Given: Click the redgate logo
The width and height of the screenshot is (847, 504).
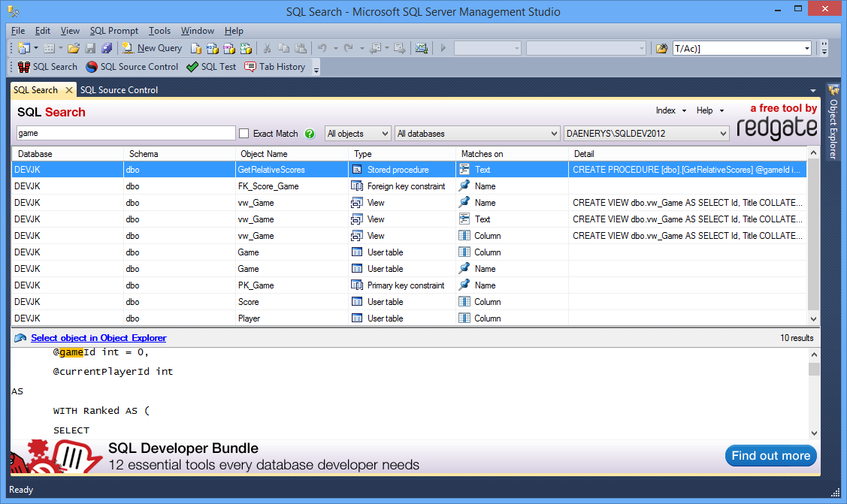Looking at the screenshot, I should click(777, 128).
